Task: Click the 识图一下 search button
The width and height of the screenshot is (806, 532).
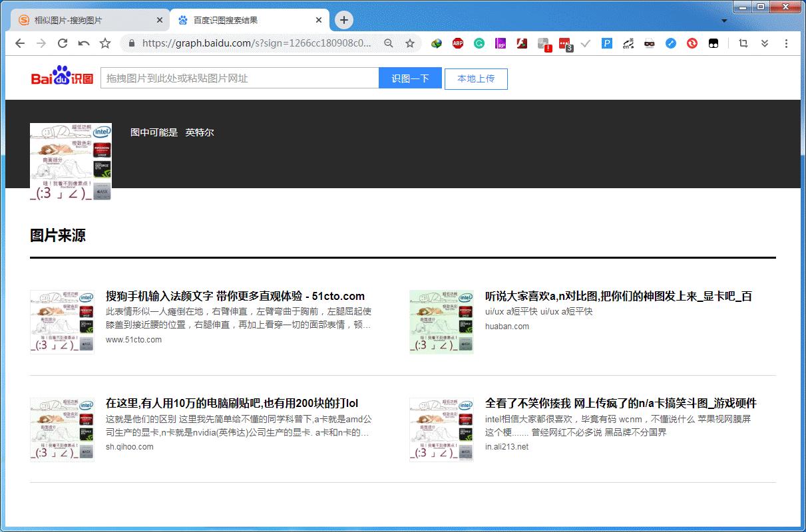Action: point(410,78)
